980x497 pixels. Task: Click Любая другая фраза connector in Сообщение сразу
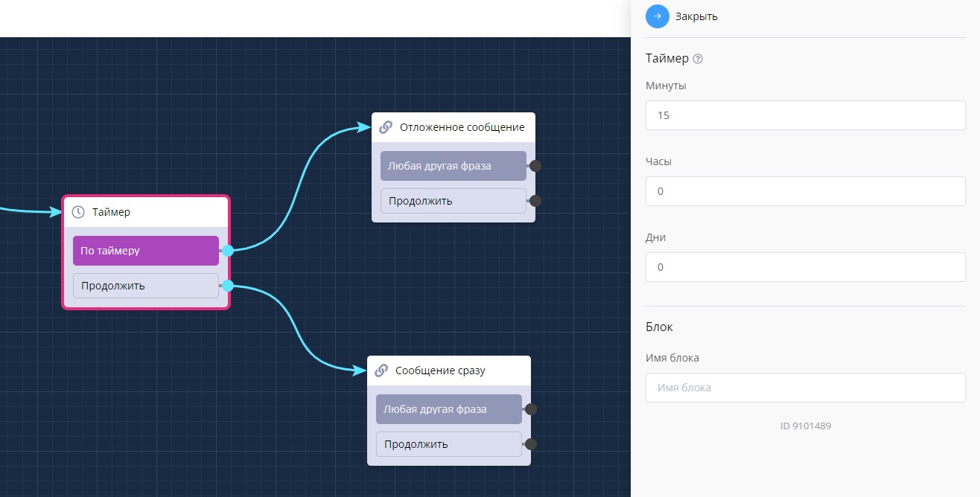pyautogui.click(x=530, y=409)
